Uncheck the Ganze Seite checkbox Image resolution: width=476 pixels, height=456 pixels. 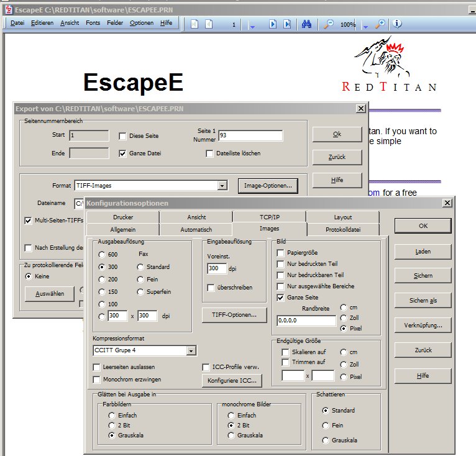[x=280, y=298]
